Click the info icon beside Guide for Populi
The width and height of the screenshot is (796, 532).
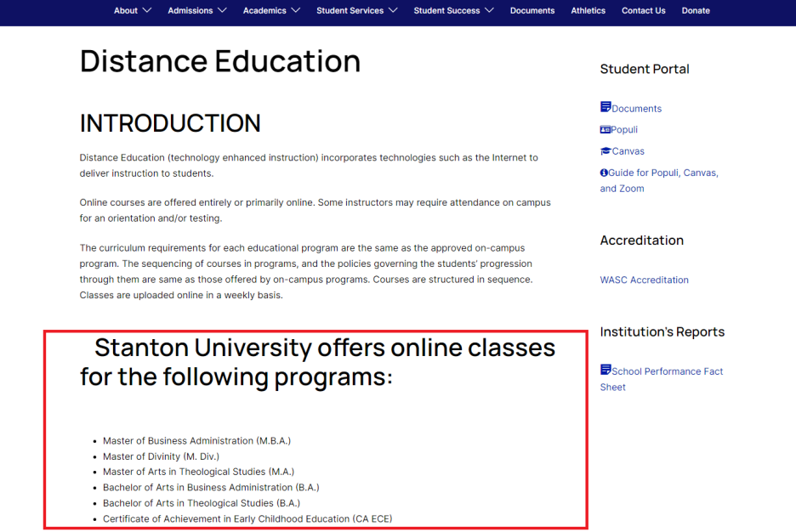pos(604,173)
